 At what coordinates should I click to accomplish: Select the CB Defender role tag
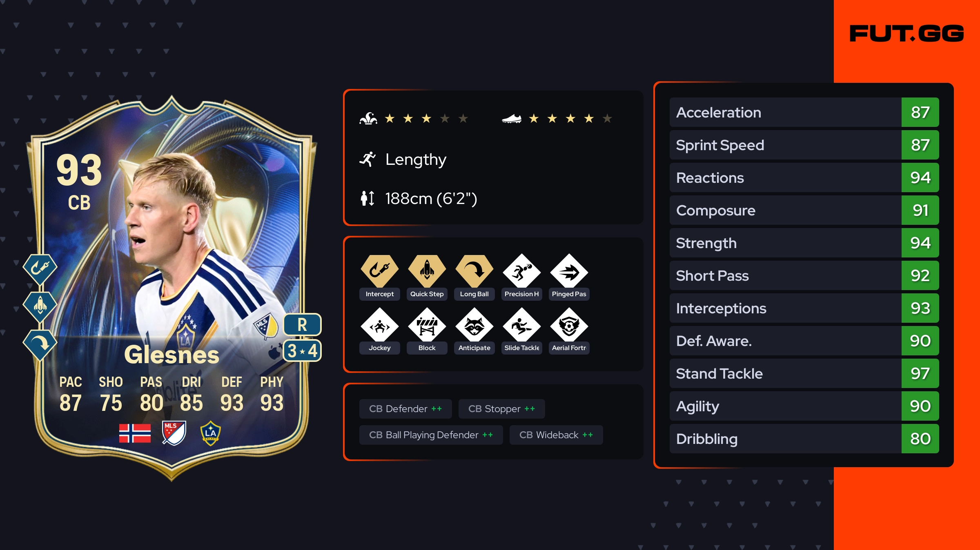coord(405,409)
